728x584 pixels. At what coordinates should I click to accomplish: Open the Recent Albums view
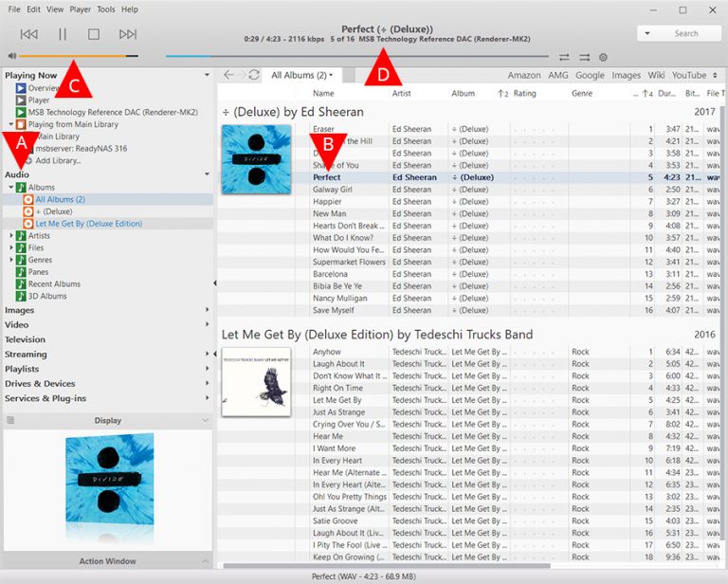(x=53, y=284)
